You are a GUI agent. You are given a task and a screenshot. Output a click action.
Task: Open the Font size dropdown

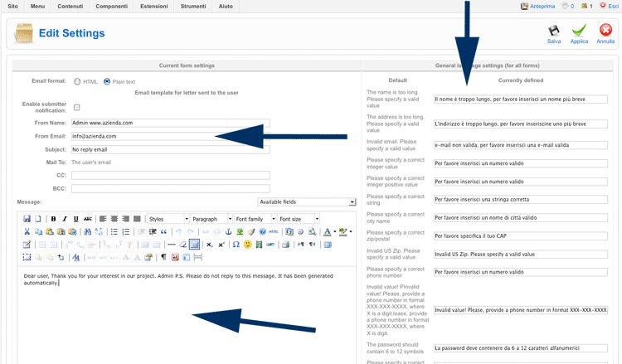299,219
